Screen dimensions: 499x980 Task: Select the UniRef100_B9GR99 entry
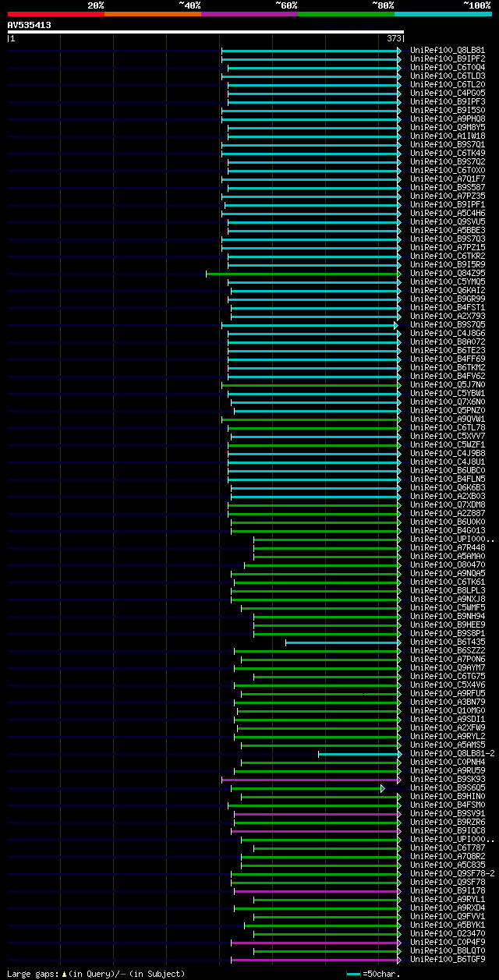tap(448, 299)
